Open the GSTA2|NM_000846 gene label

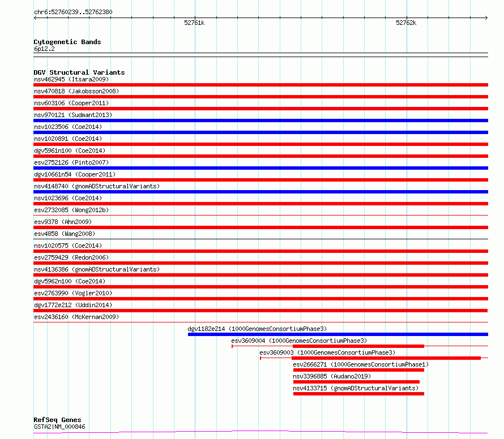pos(59,427)
